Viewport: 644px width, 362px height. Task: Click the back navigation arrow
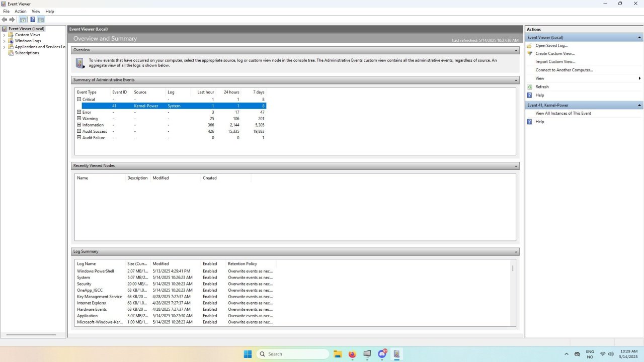pyautogui.click(x=5, y=19)
